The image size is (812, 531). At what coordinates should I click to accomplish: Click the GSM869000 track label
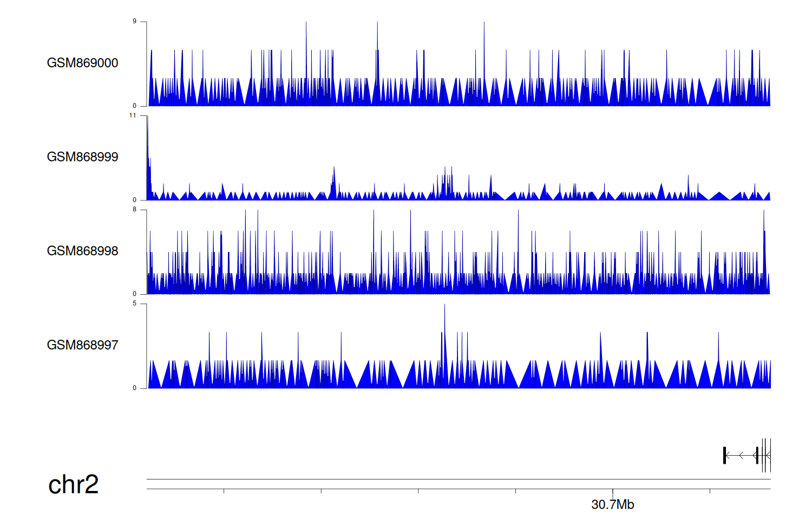click(82, 63)
